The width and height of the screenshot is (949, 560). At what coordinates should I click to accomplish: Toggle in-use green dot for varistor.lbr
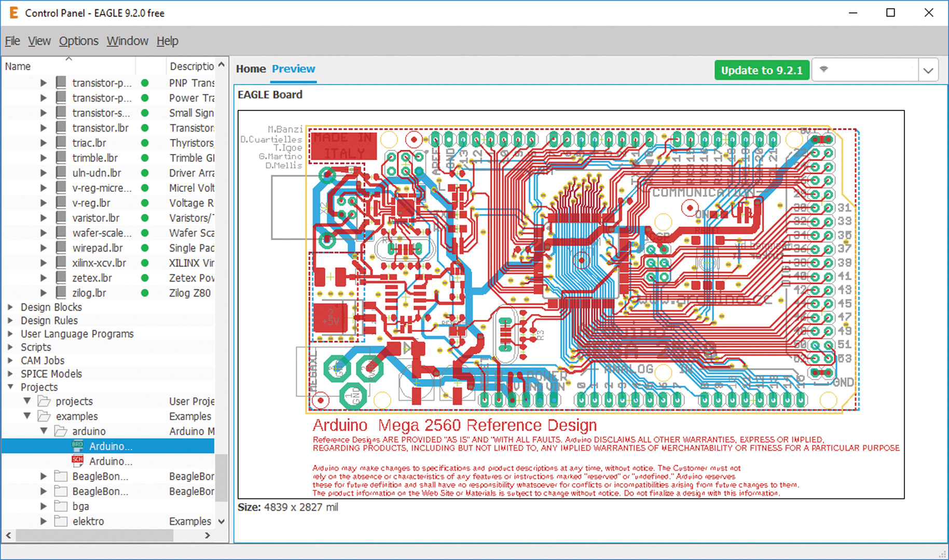(145, 218)
